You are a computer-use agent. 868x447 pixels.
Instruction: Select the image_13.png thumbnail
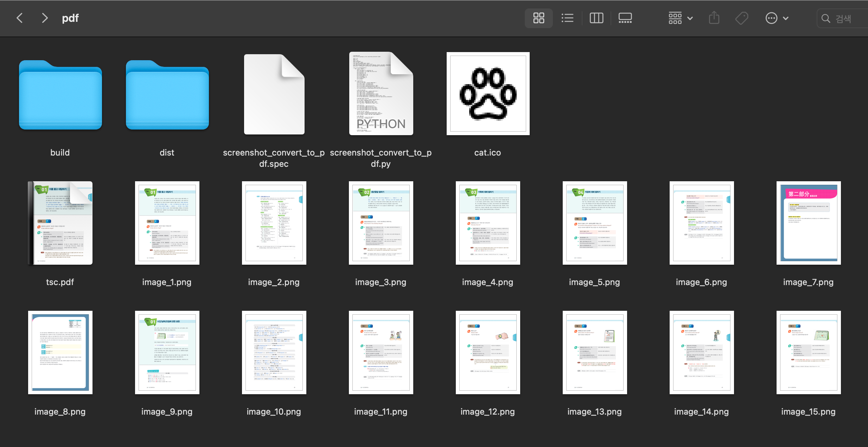pyautogui.click(x=595, y=352)
